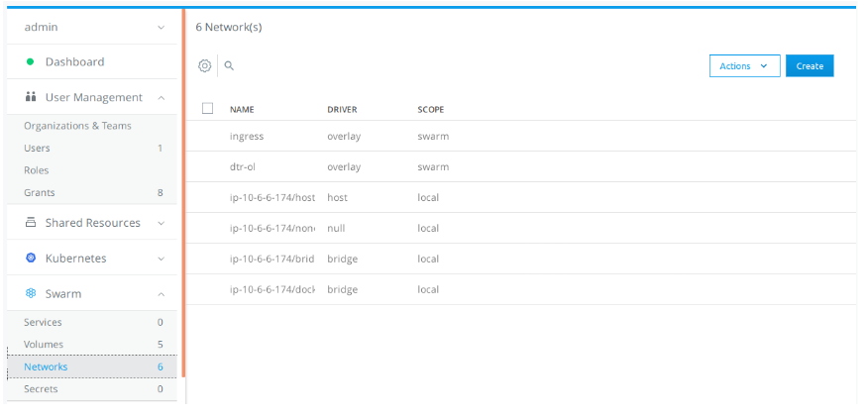Image resolution: width=868 pixels, height=417 pixels.
Task: Expand the Shared Resources section
Action: [x=161, y=223]
